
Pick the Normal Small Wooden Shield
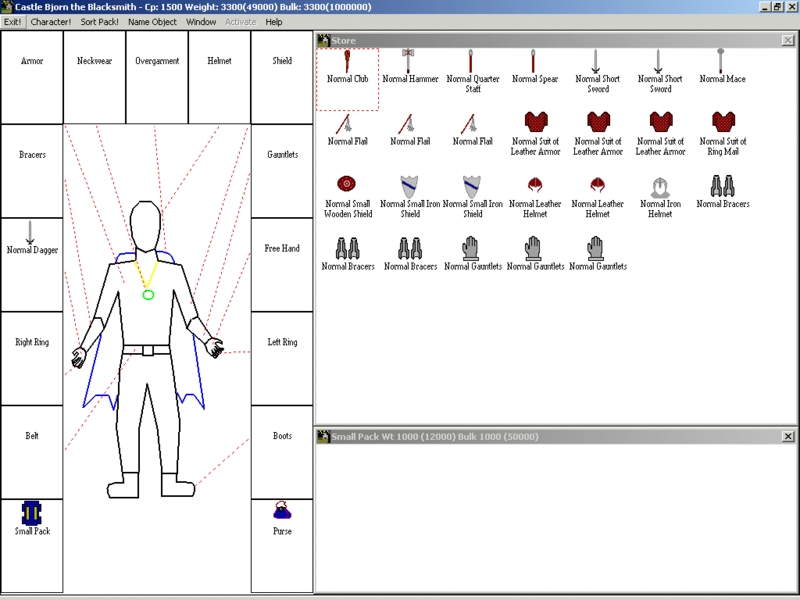(x=347, y=185)
